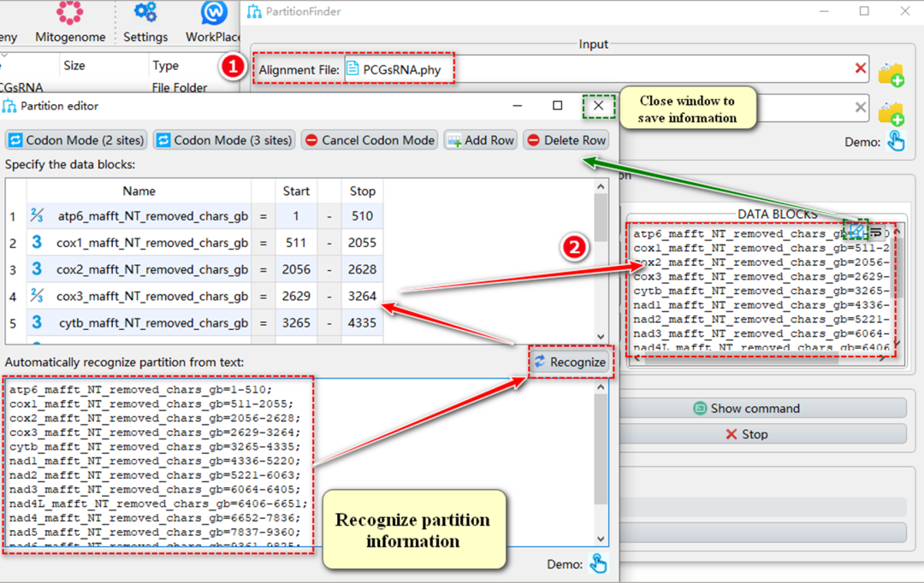Screen dimensions: 924x583
Task: Click codon 3 icon on cytb row
Action: 37,322
